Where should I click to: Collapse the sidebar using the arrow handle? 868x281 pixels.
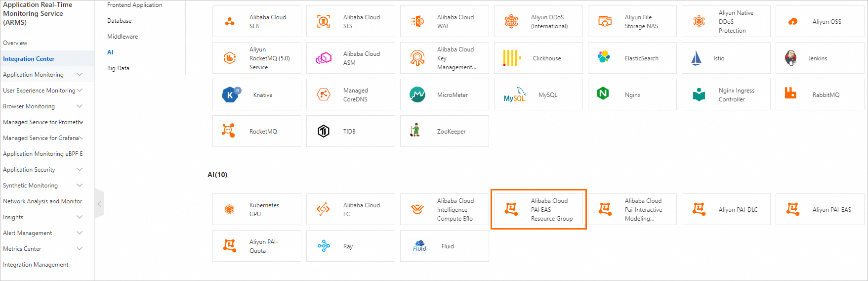[99, 204]
